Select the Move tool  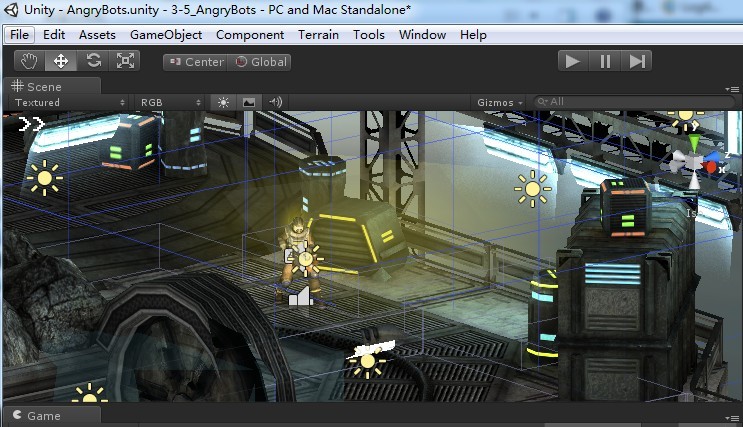tap(61, 61)
